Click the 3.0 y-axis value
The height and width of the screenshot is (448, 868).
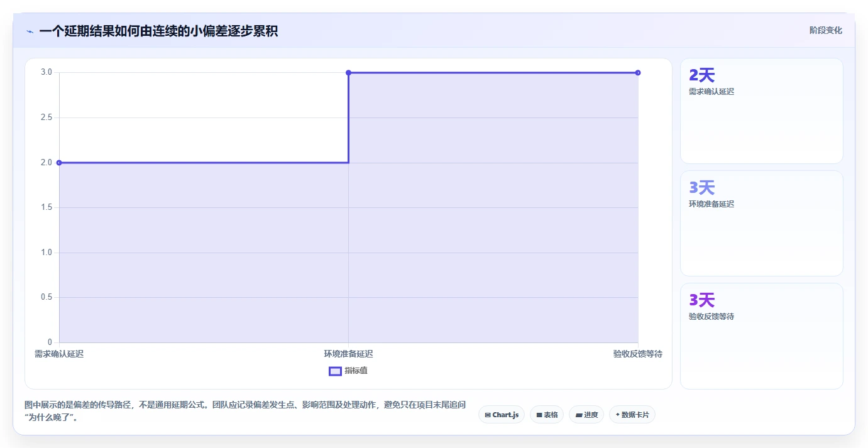(x=47, y=72)
